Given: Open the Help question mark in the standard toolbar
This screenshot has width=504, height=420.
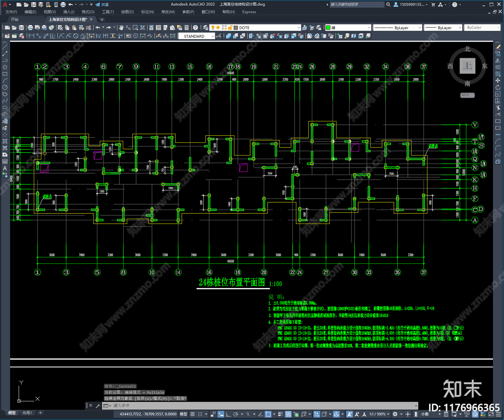Looking at the screenshot, I should (x=195, y=28).
